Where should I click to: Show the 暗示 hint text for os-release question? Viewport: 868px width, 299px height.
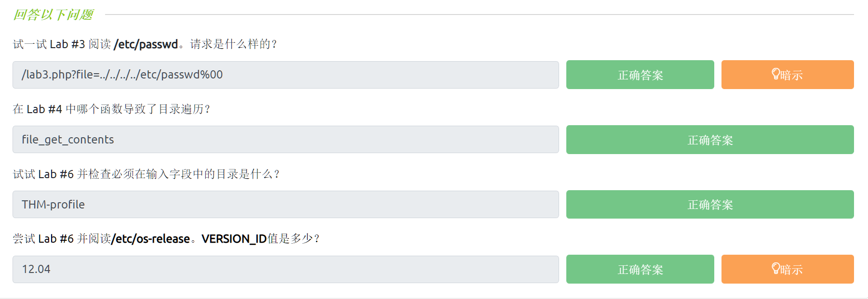pos(792,270)
